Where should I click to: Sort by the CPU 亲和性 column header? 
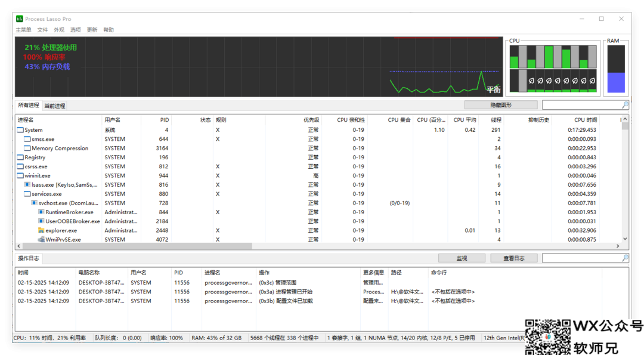click(x=344, y=120)
